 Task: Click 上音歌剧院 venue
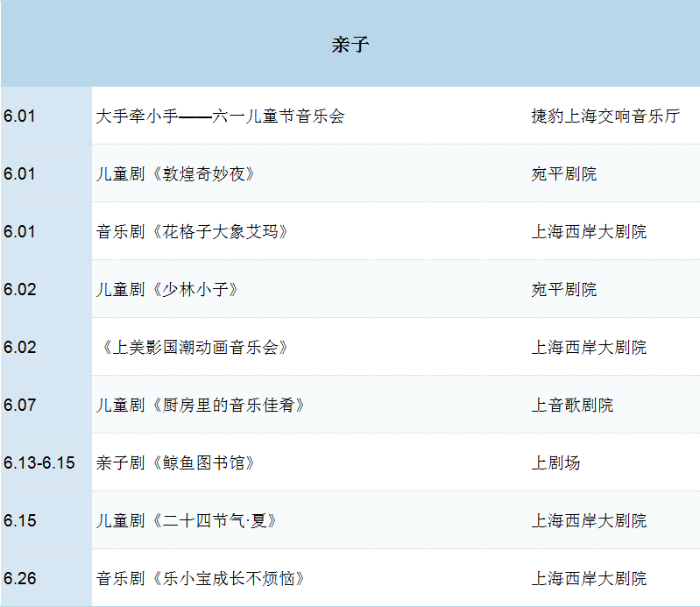tap(572, 405)
